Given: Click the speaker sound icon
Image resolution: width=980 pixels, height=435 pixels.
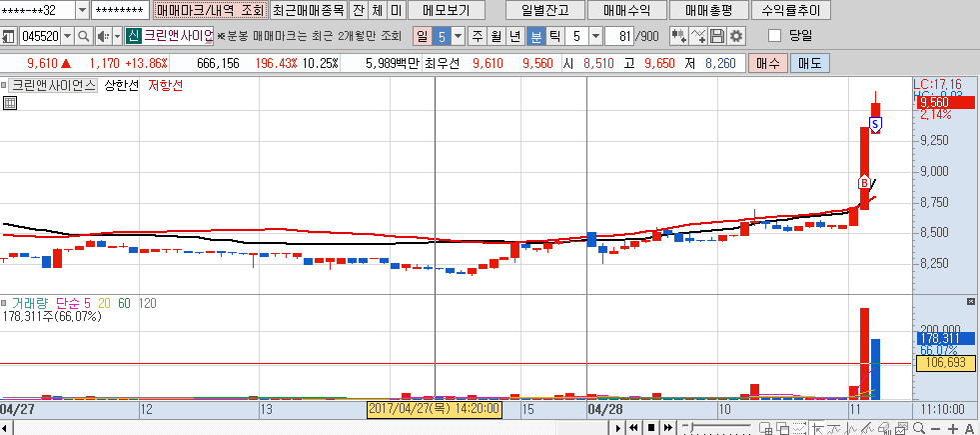Looking at the screenshot, I should 101,36.
